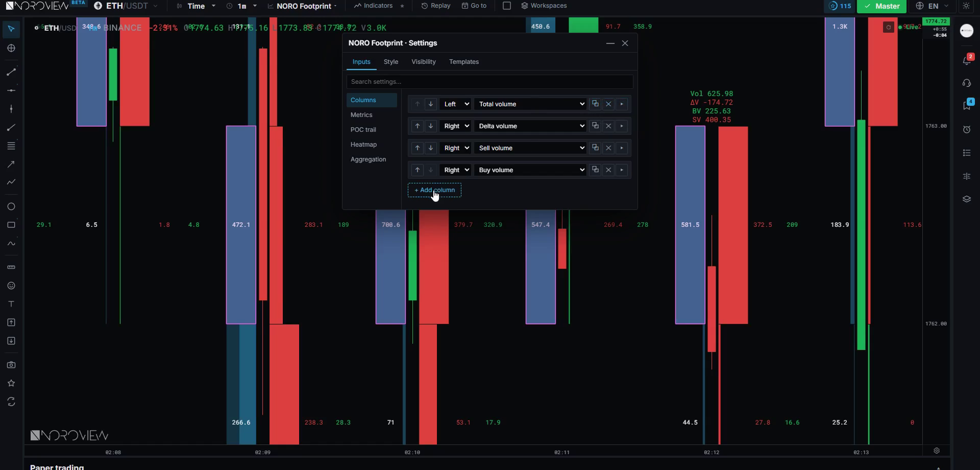This screenshot has width=980, height=470.
Task: Open the Total volume column type dropdown
Action: pyautogui.click(x=531, y=104)
